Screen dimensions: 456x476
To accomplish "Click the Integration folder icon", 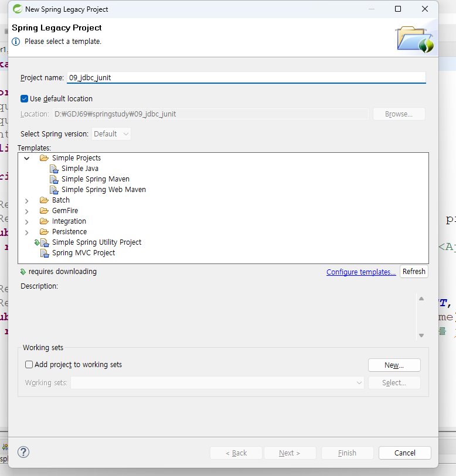I will coord(44,221).
